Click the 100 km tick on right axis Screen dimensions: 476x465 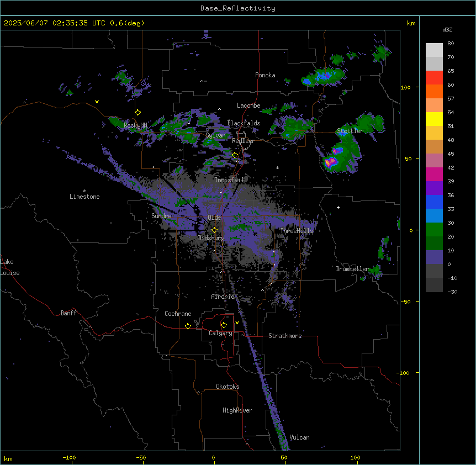point(406,87)
